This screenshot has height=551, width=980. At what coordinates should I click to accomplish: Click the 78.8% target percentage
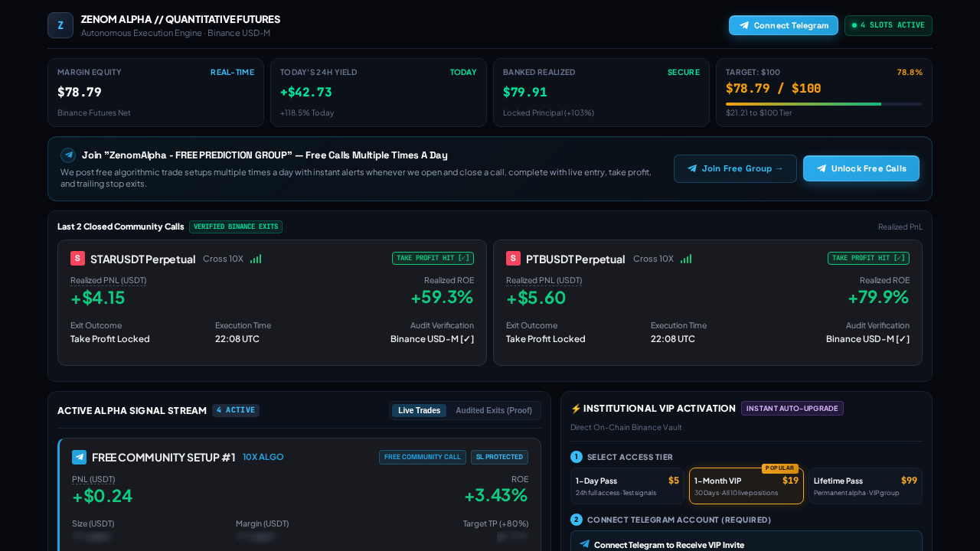(x=910, y=72)
